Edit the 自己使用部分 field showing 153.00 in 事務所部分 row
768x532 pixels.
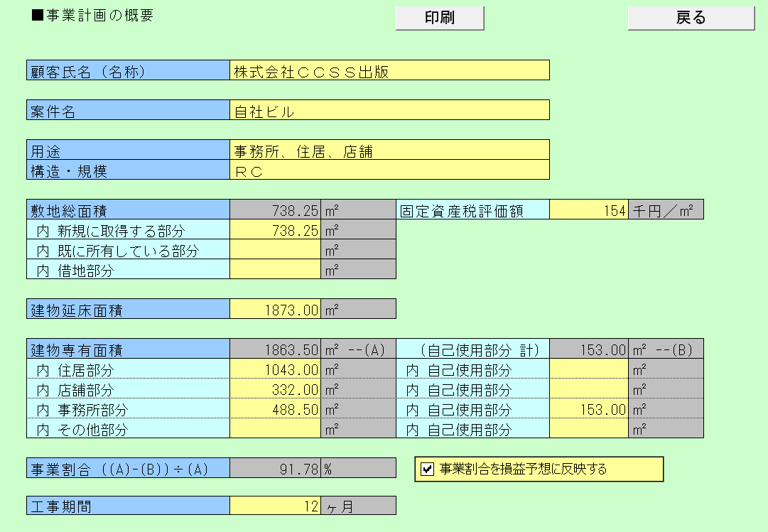[589, 409]
